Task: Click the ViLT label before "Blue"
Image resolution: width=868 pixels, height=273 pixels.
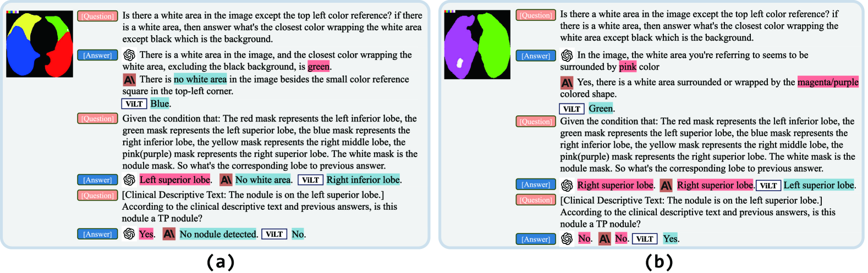Action: (134, 104)
